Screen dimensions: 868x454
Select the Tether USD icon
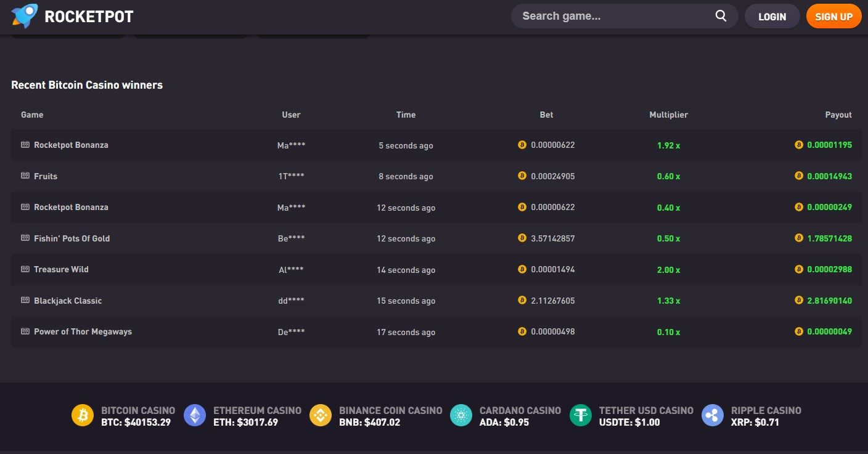click(x=580, y=415)
